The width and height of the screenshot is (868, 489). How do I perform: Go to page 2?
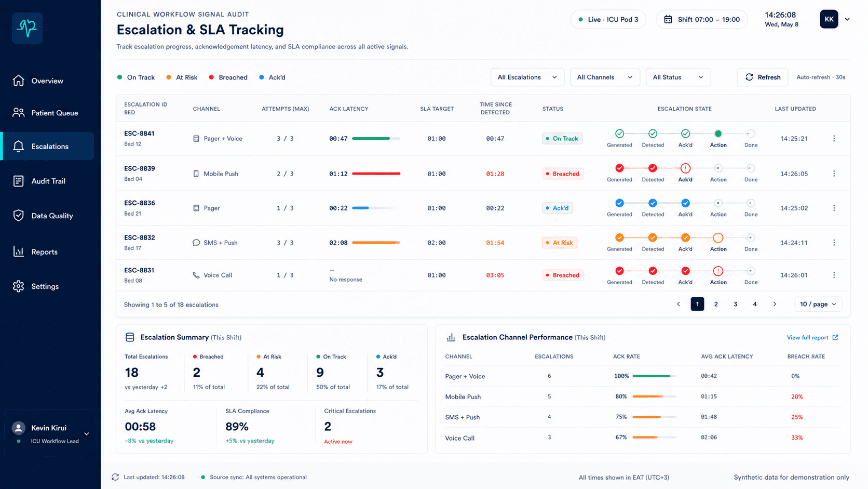(x=716, y=304)
